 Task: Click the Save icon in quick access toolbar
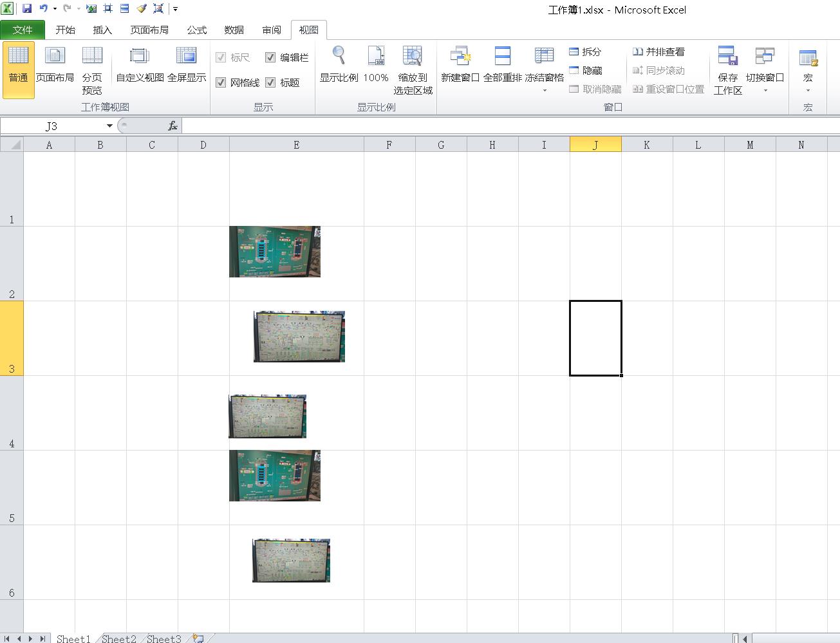pyautogui.click(x=27, y=8)
